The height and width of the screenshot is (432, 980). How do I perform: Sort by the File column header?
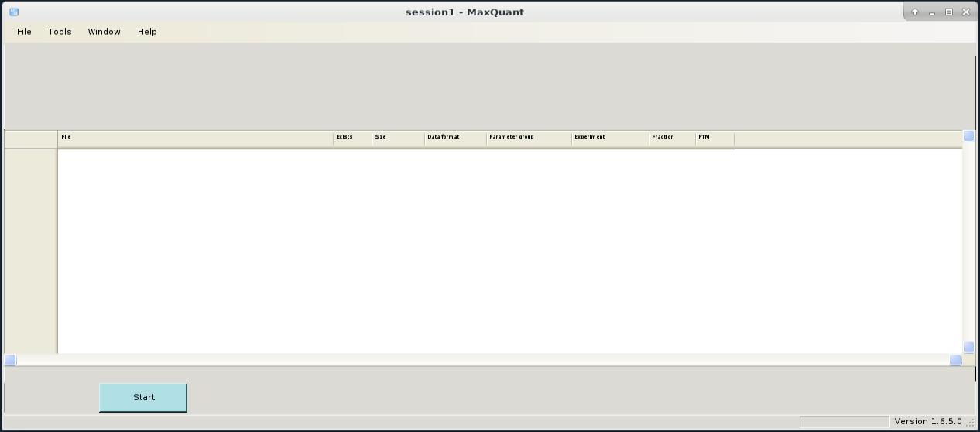click(x=195, y=138)
